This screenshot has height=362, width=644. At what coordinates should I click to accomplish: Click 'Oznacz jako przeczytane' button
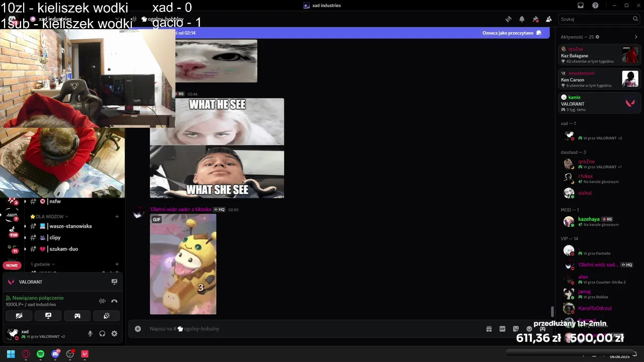click(512, 33)
